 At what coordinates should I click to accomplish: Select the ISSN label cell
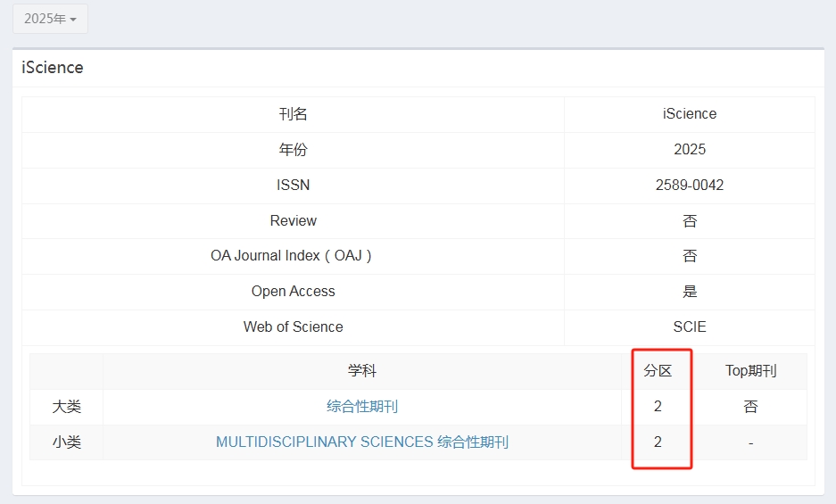click(x=293, y=186)
